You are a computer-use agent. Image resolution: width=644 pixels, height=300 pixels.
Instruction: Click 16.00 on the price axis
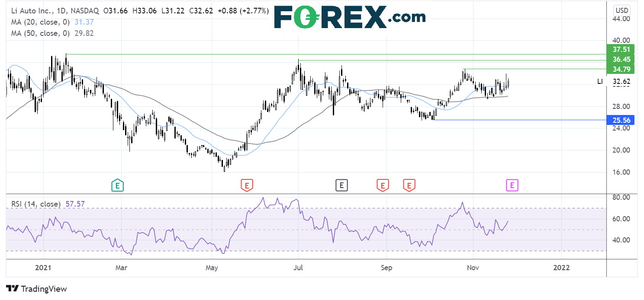point(621,172)
